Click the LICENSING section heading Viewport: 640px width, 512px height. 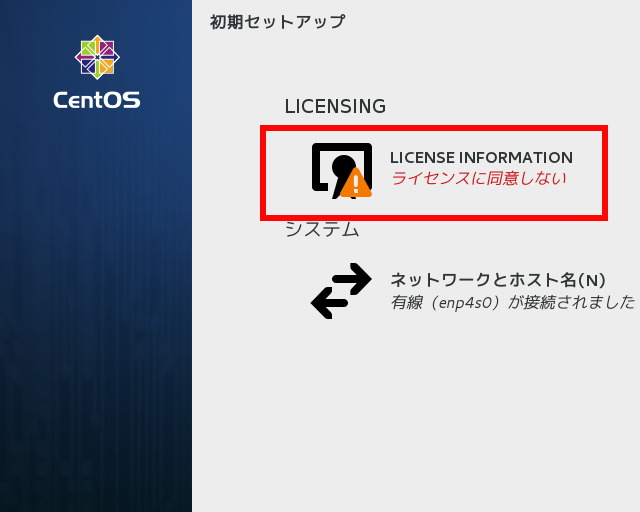coord(335,106)
